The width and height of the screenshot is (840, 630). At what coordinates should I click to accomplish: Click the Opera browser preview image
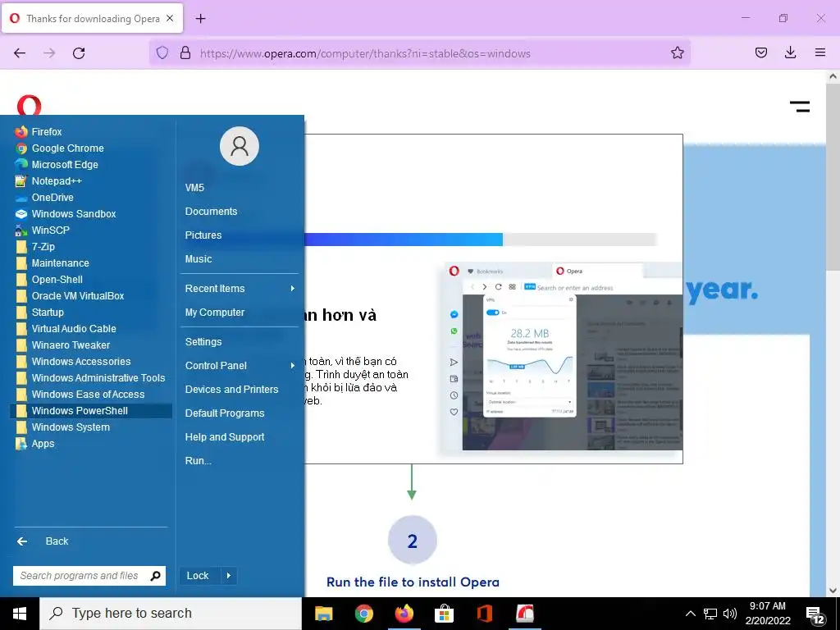click(x=564, y=358)
